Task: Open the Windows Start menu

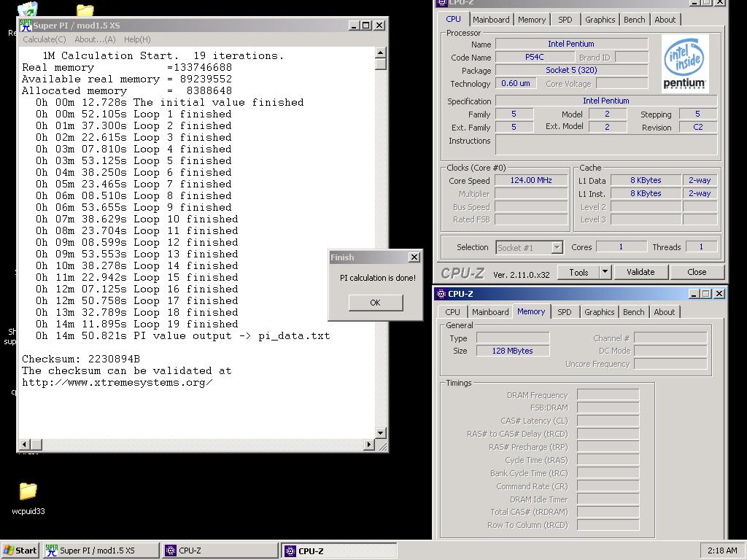Action: [20, 551]
